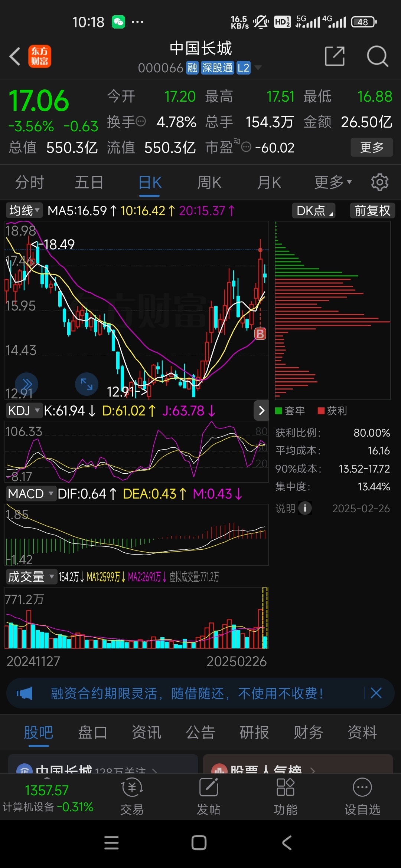The width and height of the screenshot is (401, 868).
Task: Tap the share/export icon
Action: coord(335,56)
